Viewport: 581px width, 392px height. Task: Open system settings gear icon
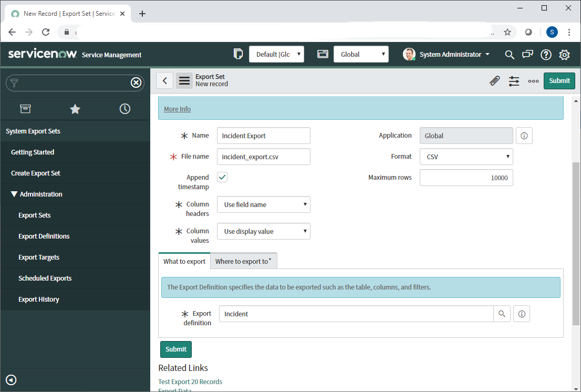(564, 55)
